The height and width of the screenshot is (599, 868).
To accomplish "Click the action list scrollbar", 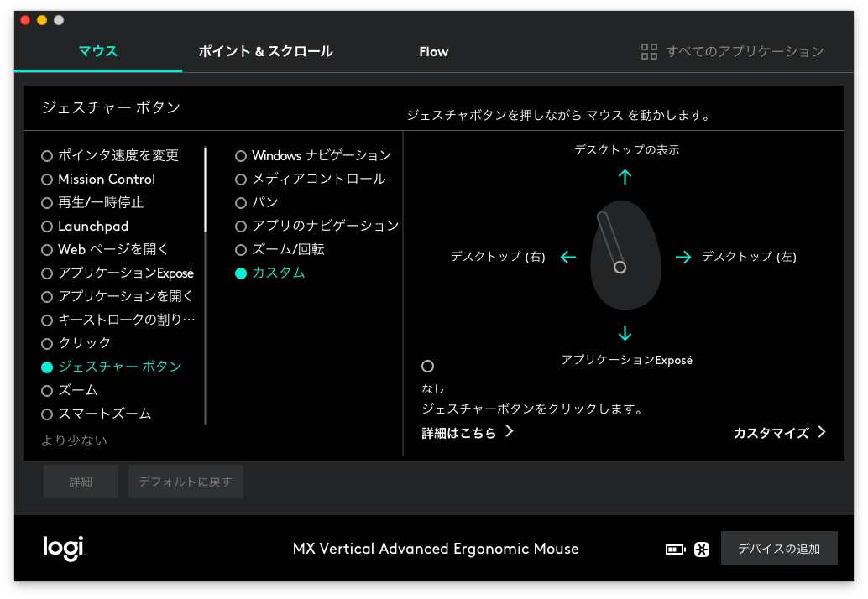I will 206,189.
